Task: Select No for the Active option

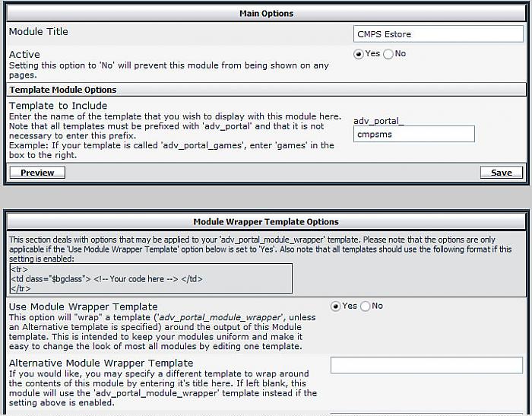Action: click(x=388, y=54)
